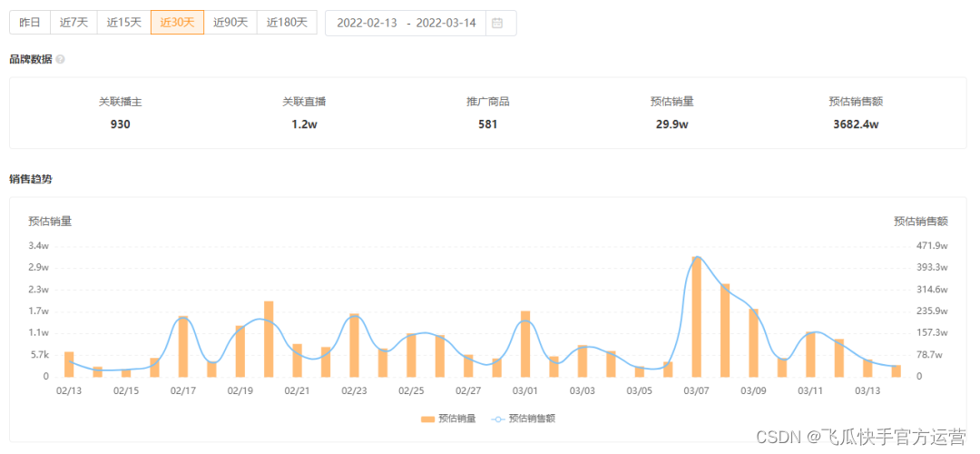Image resolution: width=980 pixels, height=454 pixels.
Task: Click the start date 2022-02-13 field
Action: [367, 23]
